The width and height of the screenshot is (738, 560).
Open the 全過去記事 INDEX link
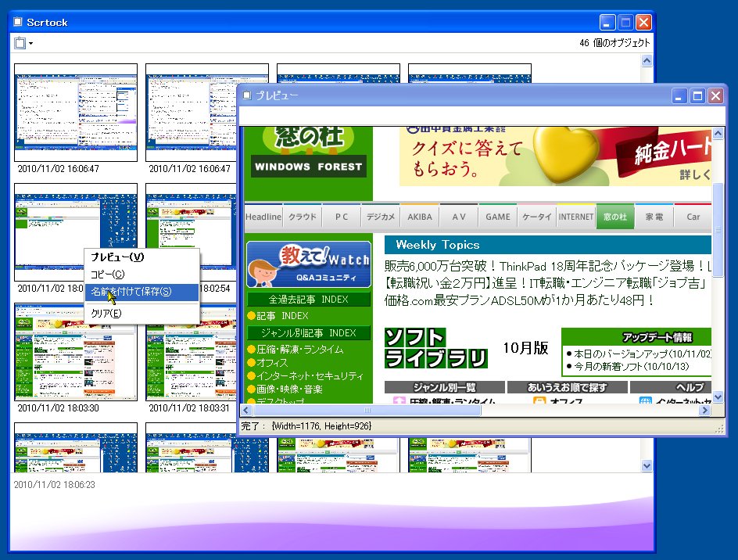click(x=311, y=299)
